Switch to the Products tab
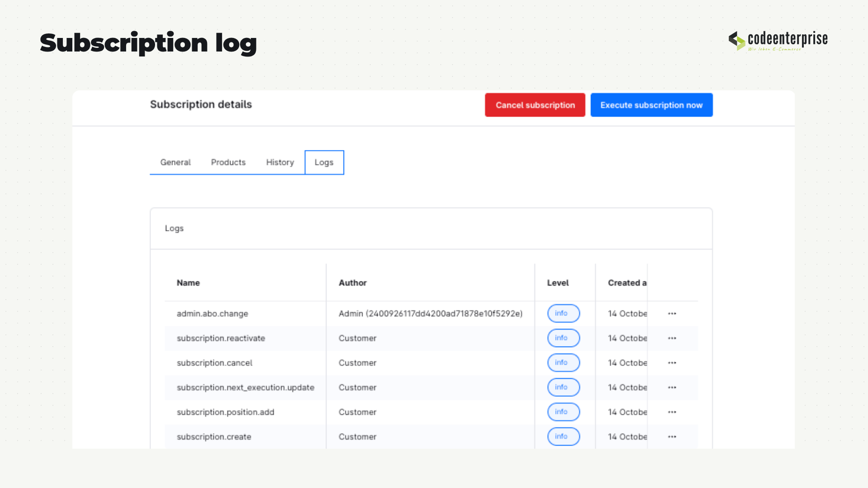Image resolution: width=868 pixels, height=488 pixels. pyautogui.click(x=228, y=162)
